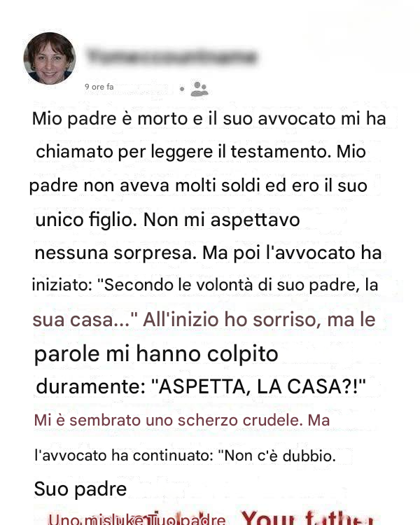Click the phrase "All'inizio ho sorriso, ma le"
420x525 pixels.
pos(259,319)
